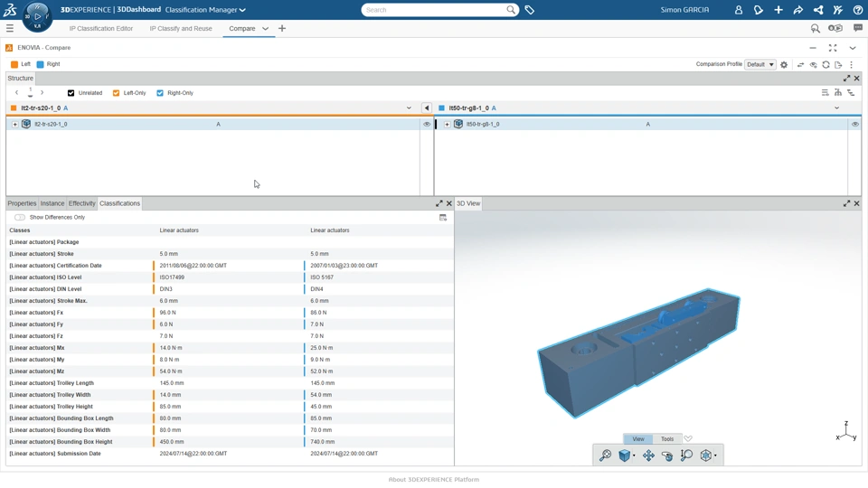
Task: Open Comparison Profile settings gear
Action: tap(784, 65)
